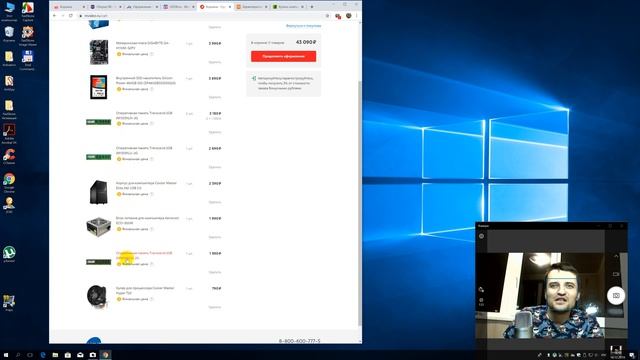640x360 pixels.
Task: Open the notification center in the system tray
Action: [632, 356]
